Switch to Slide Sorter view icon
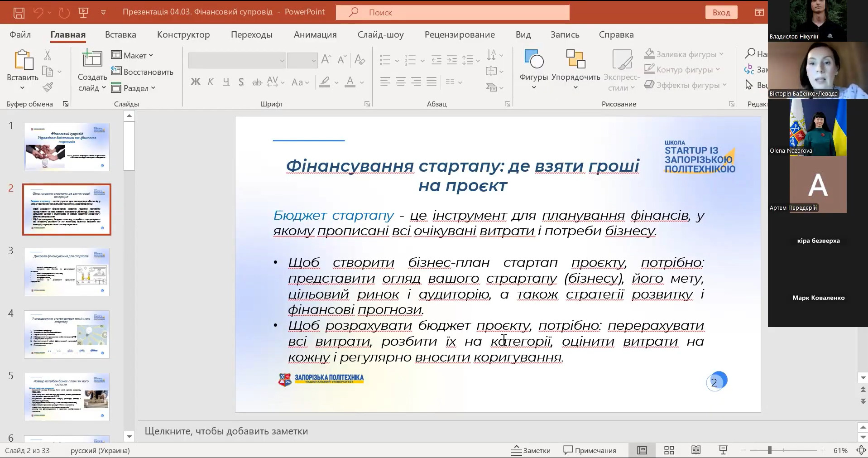The width and height of the screenshot is (868, 458). [x=669, y=450]
